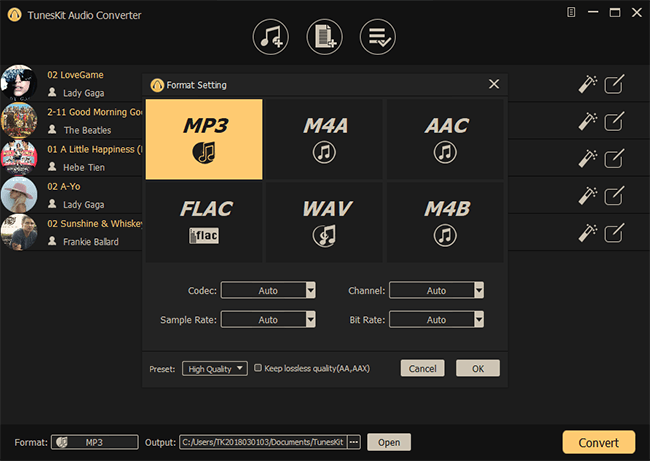Click the edit tag icon for Sunshine & Whiskey
The width and height of the screenshot is (650, 461).
[616, 233]
